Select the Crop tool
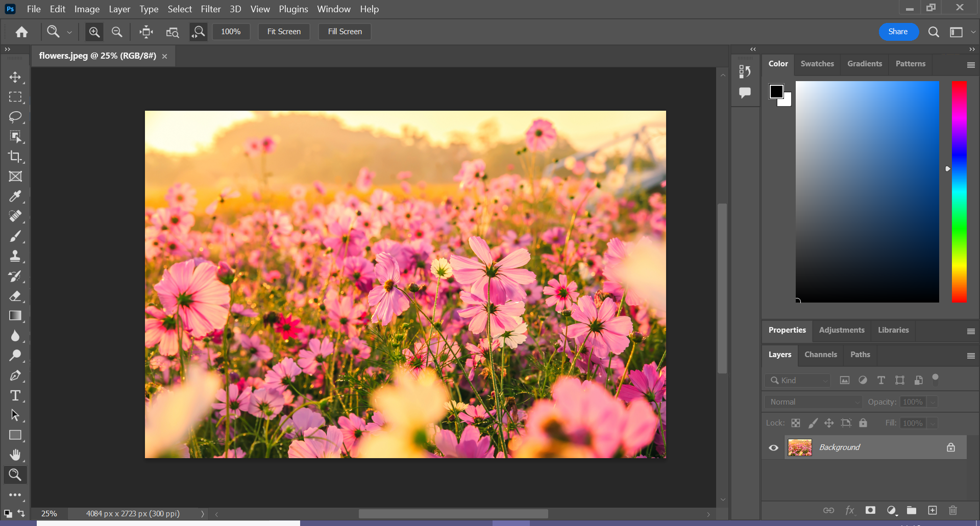This screenshot has width=980, height=526. click(x=15, y=157)
